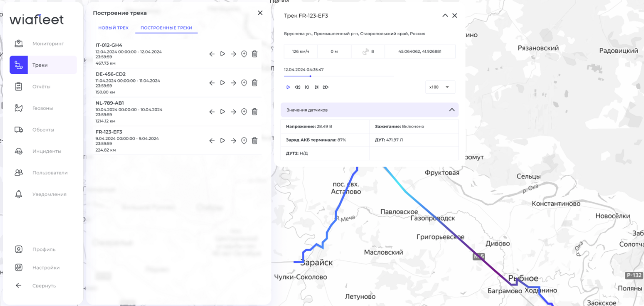Switch to the ПОСТРОЕННЫЕ ТРЕКИ tab
Image resolution: width=644 pixels, height=306 pixels.
pyautogui.click(x=166, y=28)
